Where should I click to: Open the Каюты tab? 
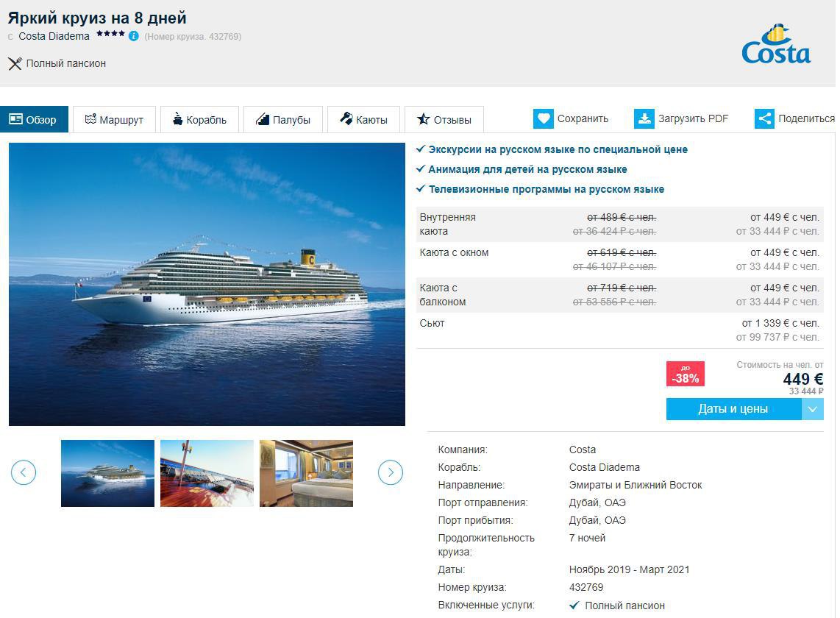click(364, 119)
